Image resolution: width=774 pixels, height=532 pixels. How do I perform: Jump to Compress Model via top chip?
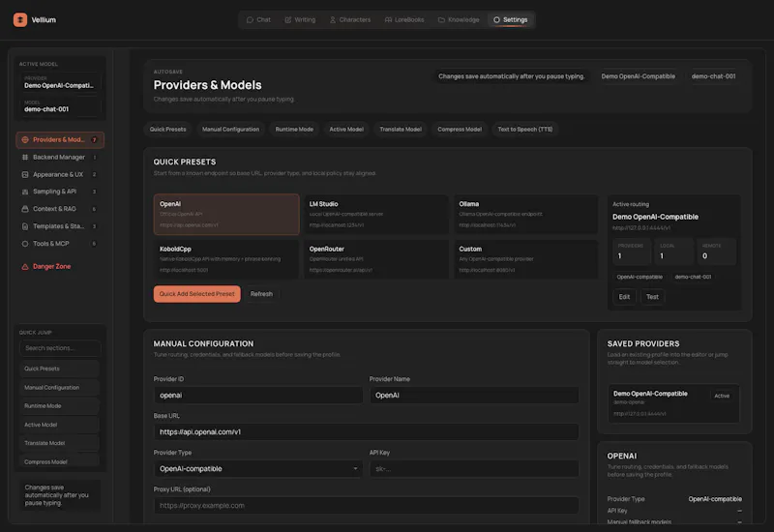(x=460, y=130)
